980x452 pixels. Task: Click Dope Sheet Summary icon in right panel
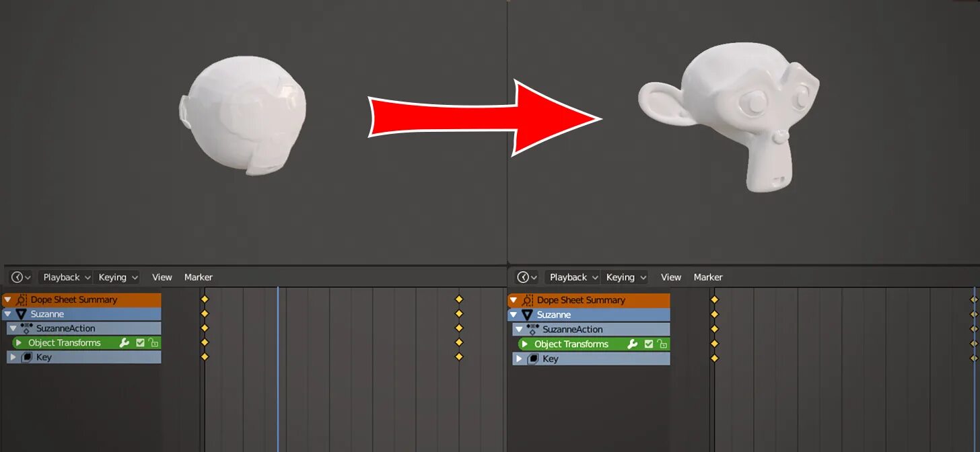[528, 300]
